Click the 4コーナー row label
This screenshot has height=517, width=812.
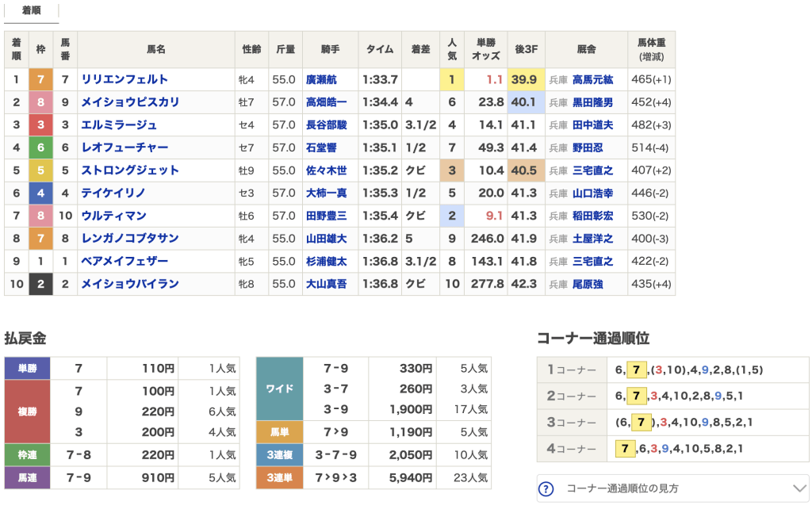[573, 449]
